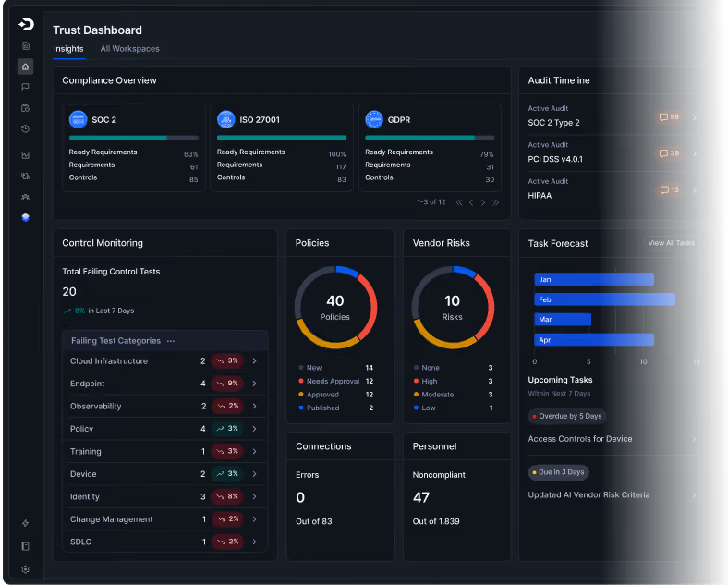Click the Mar bar in Task Forecast
728x585 pixels.
click(x=563, y=320)
